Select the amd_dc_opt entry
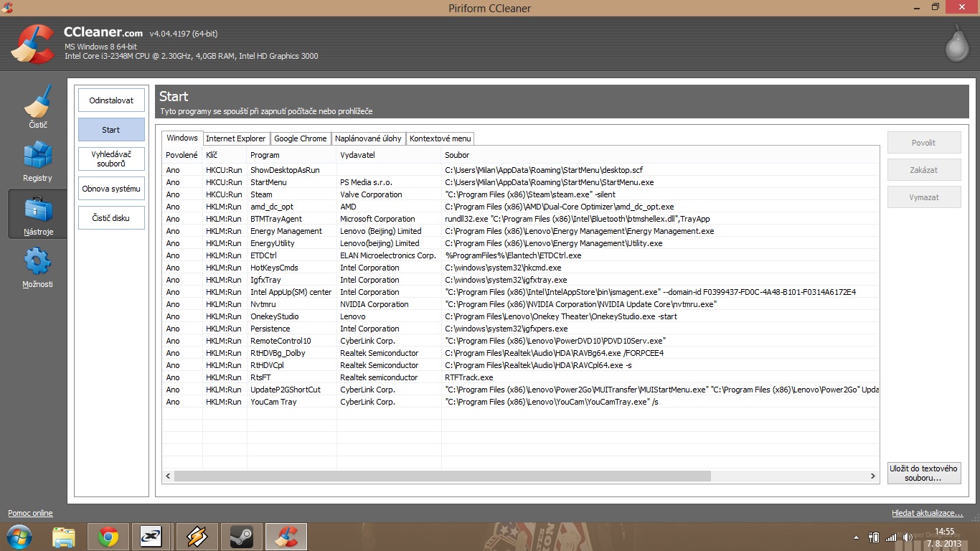The width and height of the screenshot is (980, 551). click(520, 207)
